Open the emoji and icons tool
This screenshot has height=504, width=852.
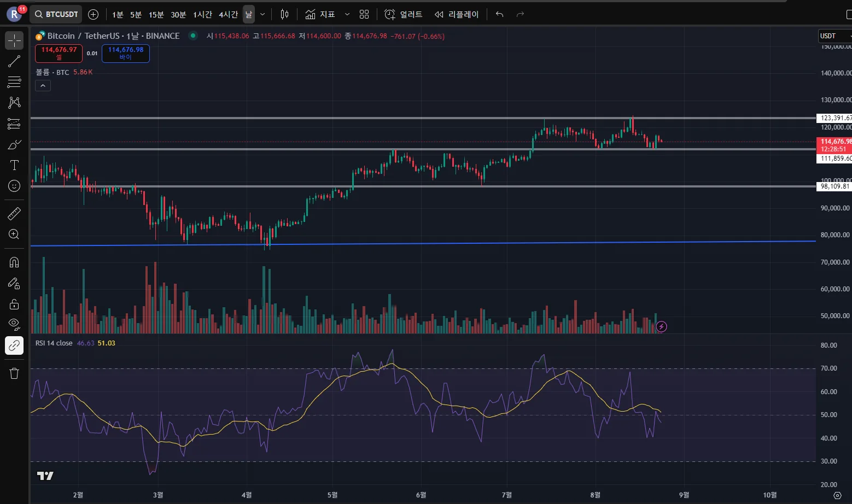tap(14, 186)
